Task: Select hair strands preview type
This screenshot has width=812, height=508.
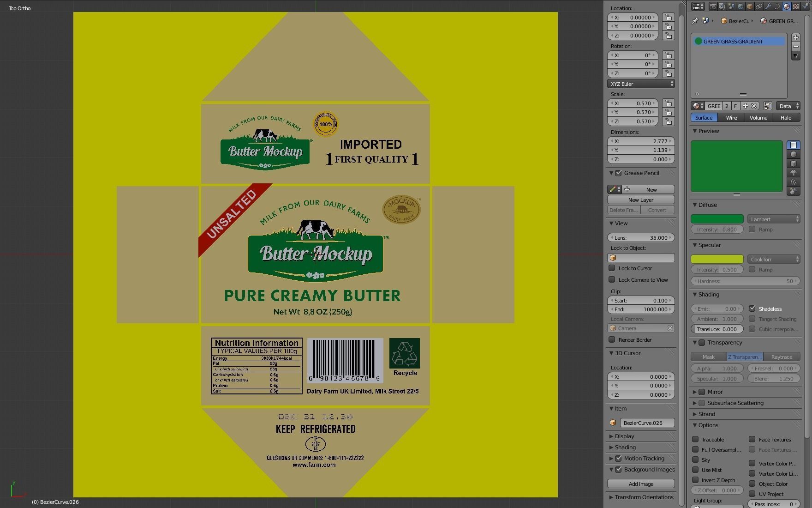Action: [x=794, y=182]
